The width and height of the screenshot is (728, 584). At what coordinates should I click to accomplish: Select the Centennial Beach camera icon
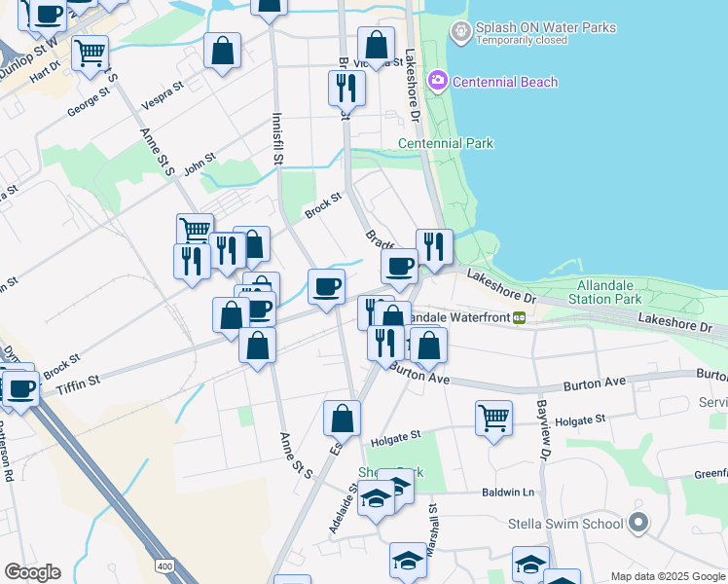[437, 81]
